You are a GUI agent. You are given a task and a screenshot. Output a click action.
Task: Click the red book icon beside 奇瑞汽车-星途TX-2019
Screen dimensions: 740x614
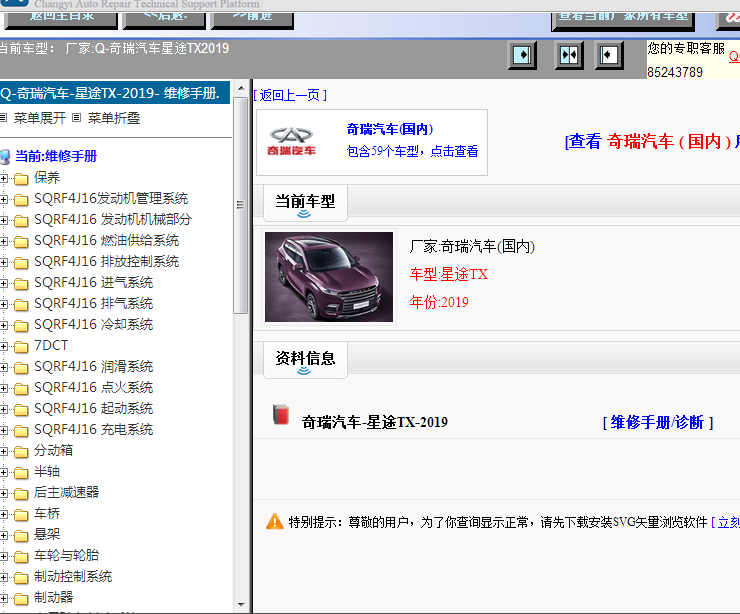click(281, 415)
